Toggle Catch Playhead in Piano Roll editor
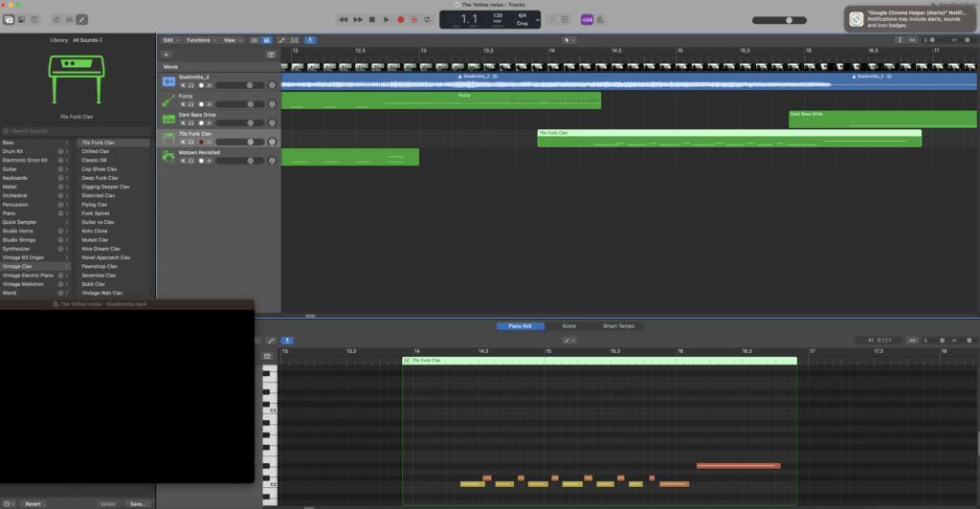This screenshot has width=980, height=509. click(x=287, y=341)
